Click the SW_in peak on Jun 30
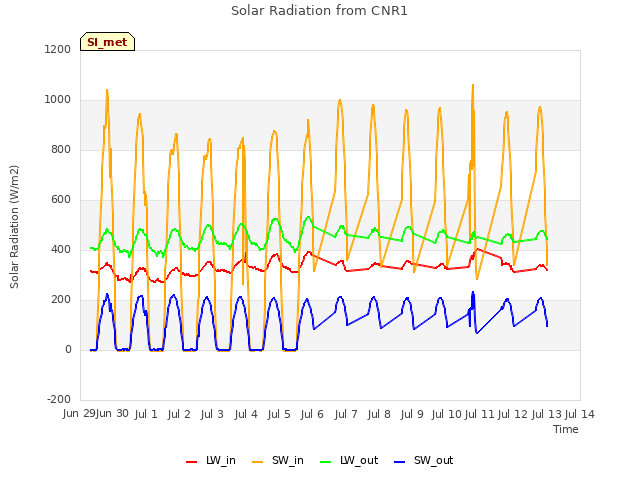The height and width of the screenshot is (480, 640). (107, 90)
